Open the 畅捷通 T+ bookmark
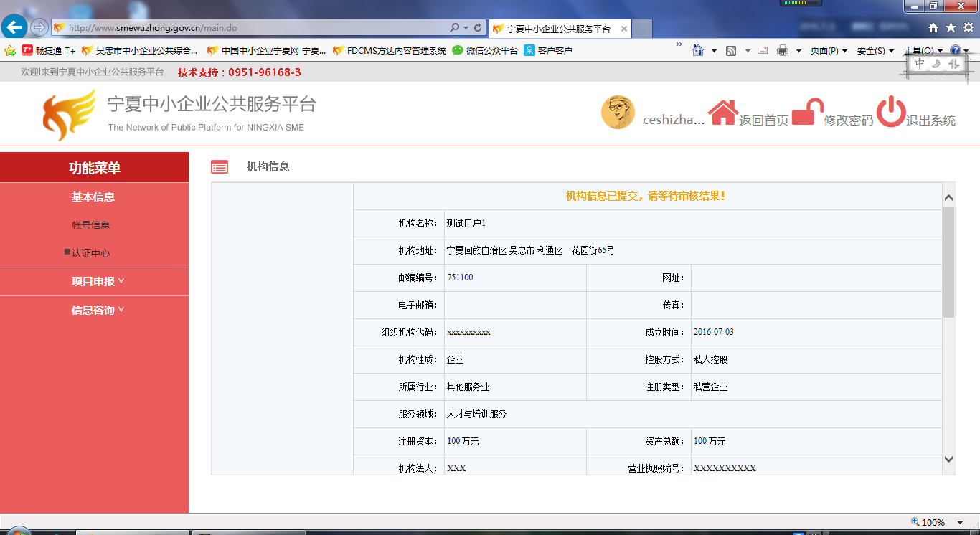The image size is (980, 535). tap(49, 51)
